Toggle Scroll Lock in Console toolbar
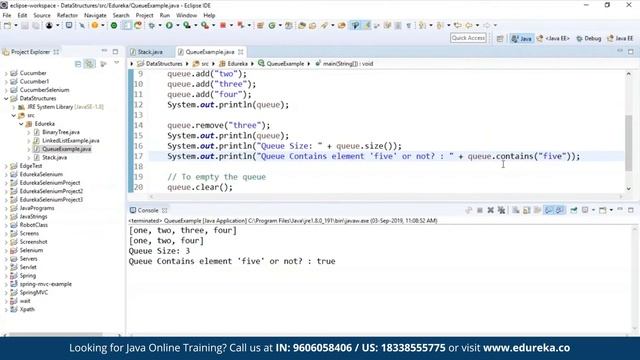This screenshot has width=640, height=360. coord(527,210)
